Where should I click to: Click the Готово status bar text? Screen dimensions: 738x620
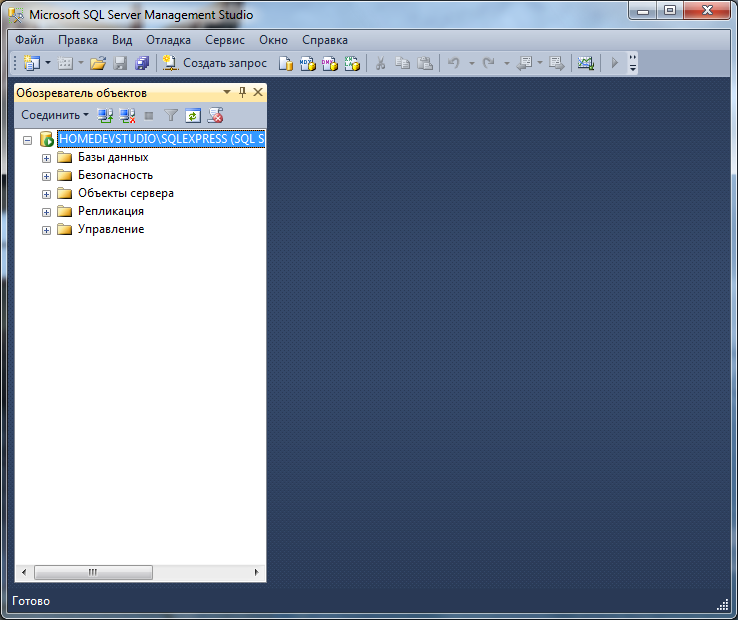pyautogui.click(x=31, y=601)
